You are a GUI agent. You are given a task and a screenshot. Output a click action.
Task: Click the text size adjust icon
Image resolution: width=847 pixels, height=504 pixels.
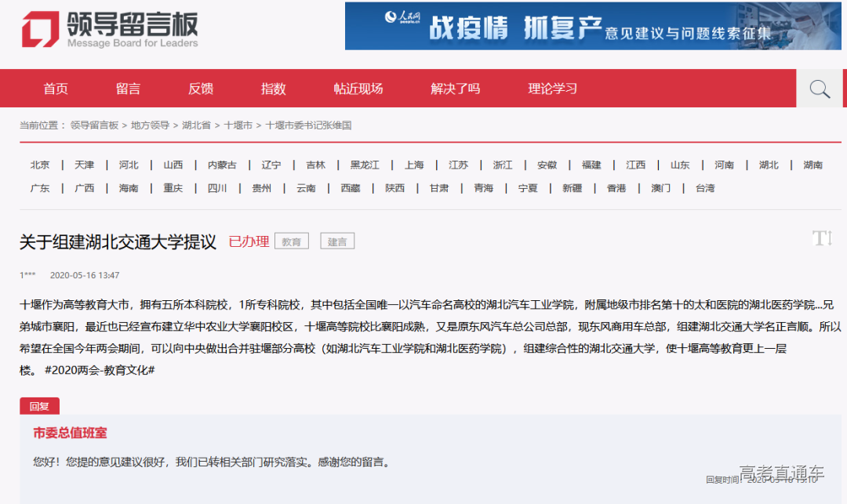[822, 238]
